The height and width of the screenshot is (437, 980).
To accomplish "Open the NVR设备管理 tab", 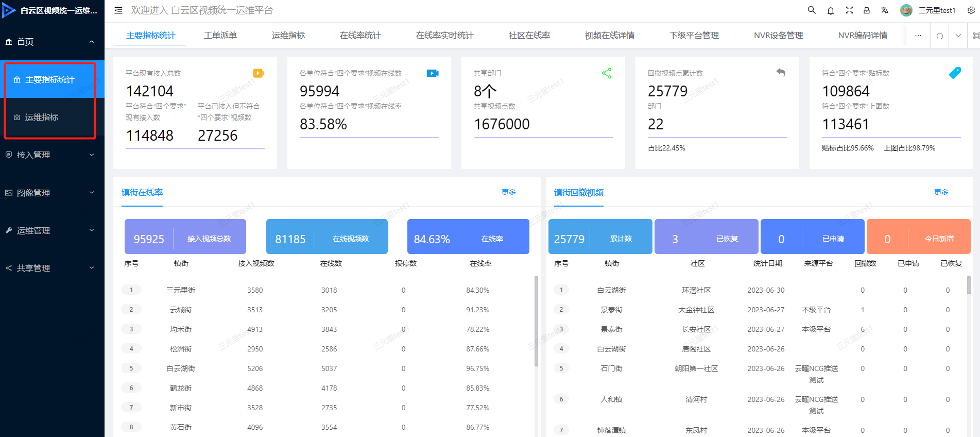I will tap(779, 36).
